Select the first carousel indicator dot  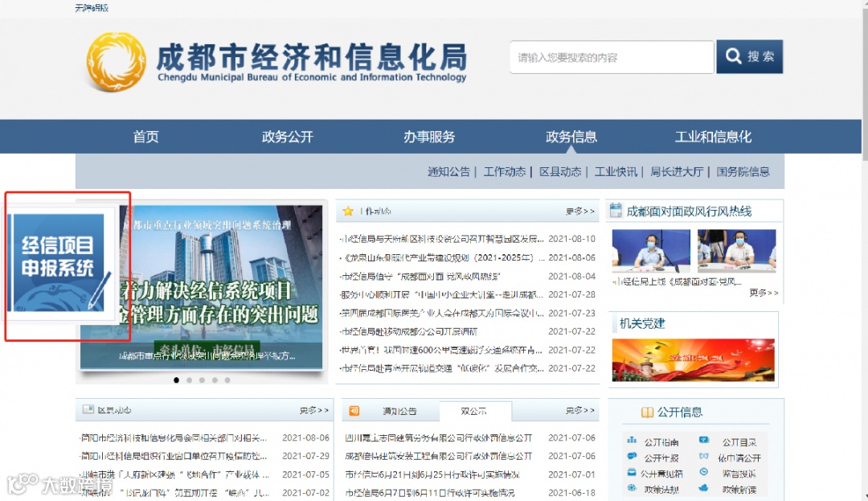pyautogui.click(x=177, y=380)
